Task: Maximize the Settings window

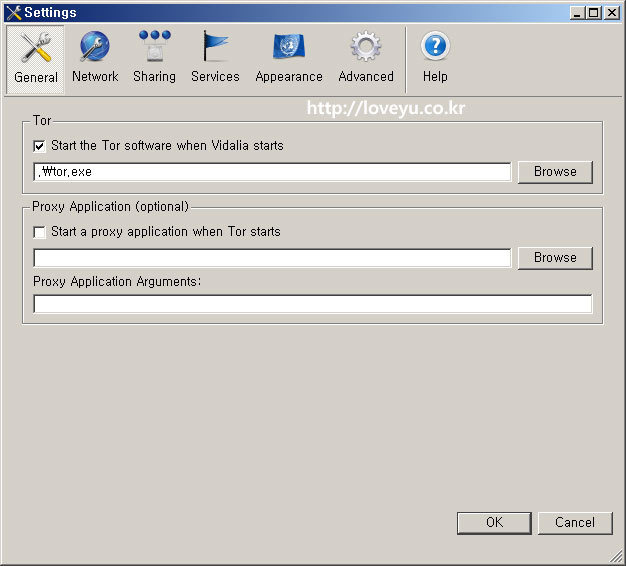Action: click(594, 13)
